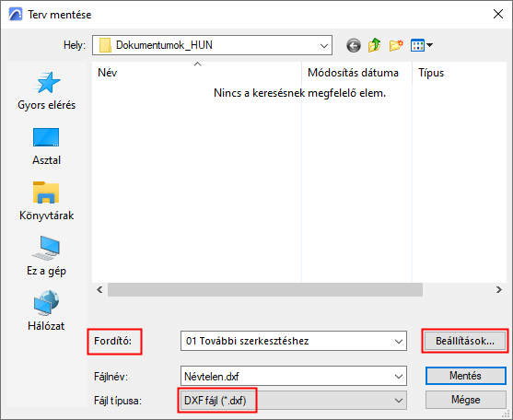Open Beállítások settings button
The image size is (513, 420).
(x=465, y=341)
